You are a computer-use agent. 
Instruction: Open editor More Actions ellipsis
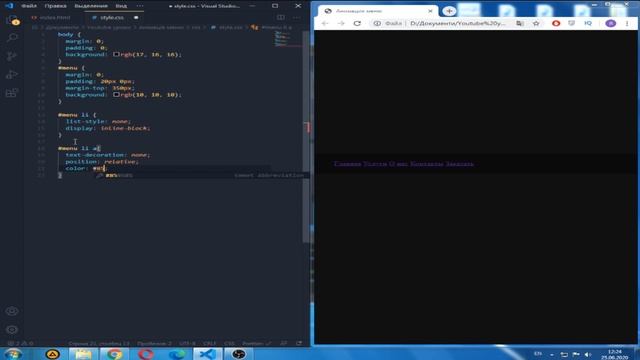(x=297, y=18)
